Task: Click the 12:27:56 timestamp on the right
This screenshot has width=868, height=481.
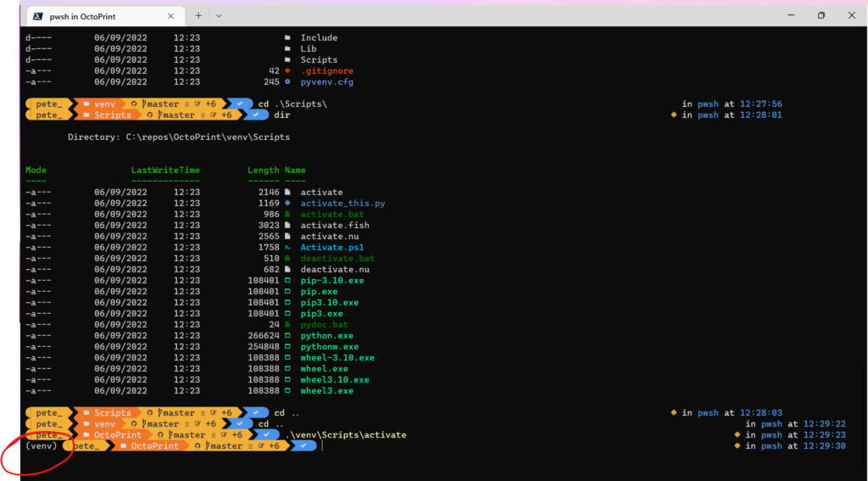Action: coord(760,104)
